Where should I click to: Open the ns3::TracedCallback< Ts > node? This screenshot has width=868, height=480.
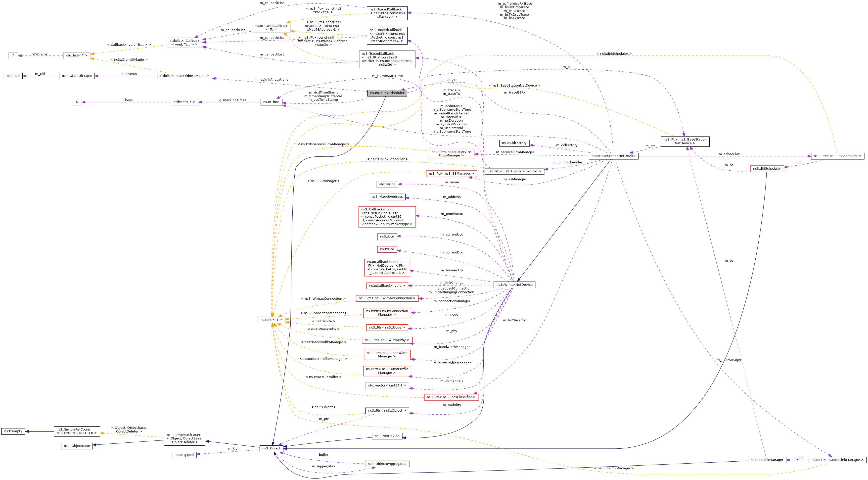pyautogui.click(x=271, y=28)
